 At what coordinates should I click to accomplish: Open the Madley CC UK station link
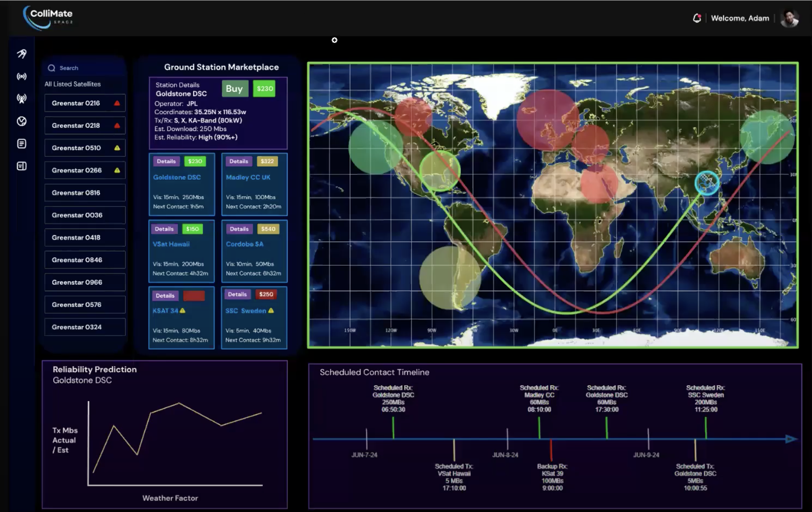pos(248,177)
